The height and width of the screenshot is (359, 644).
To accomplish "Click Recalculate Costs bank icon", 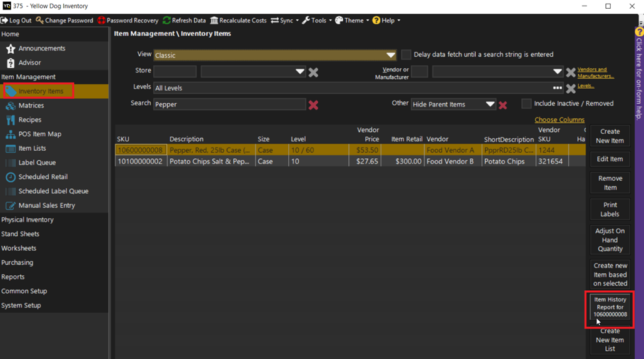I will [x=214, y=21].
